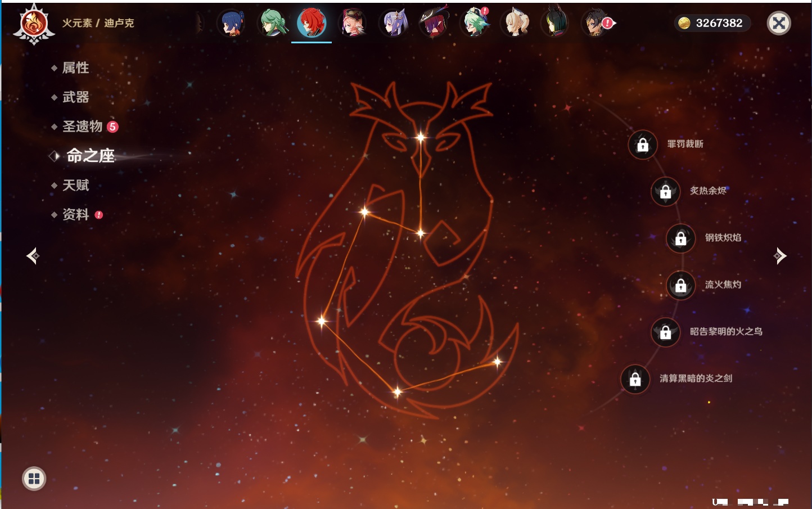
Task: Click lock icon for 清算黑暗的炎之剑
Action: pos(635,379)
